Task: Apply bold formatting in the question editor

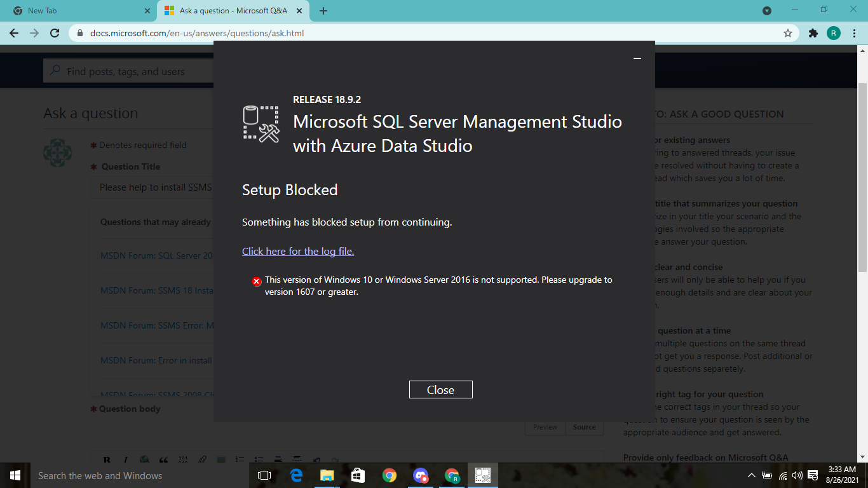Action: tap(106, 459)
